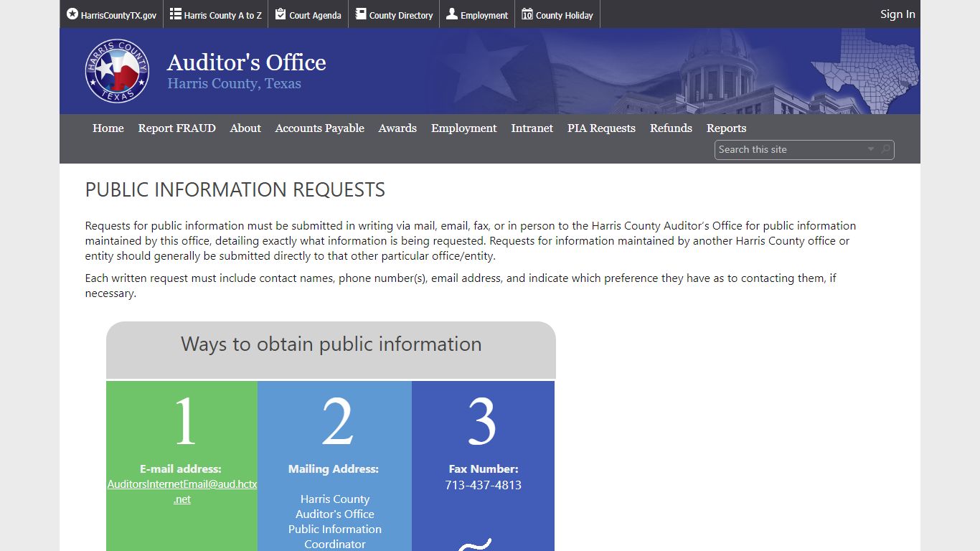980x551 pixels.
Task: Open the search scope dropdown arrow
Action: point(871,149)
